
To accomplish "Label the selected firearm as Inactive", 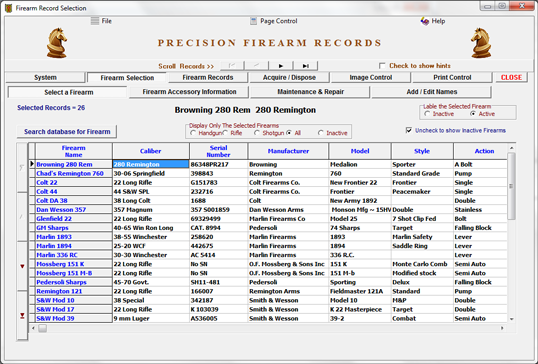I will [427, 114].
